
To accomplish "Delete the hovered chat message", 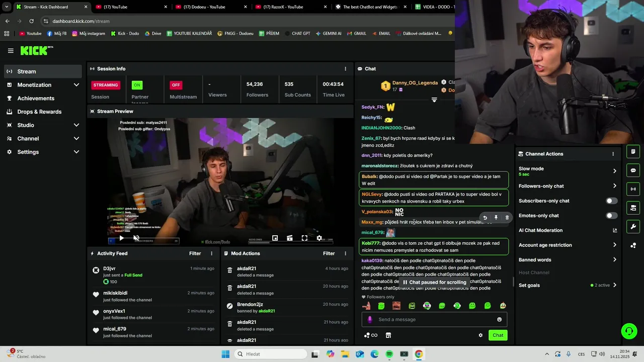I will [507, 218].
